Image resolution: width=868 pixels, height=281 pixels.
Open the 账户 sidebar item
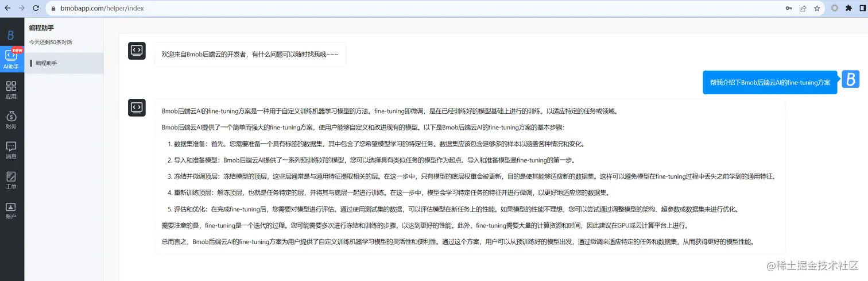pos(11,210)
